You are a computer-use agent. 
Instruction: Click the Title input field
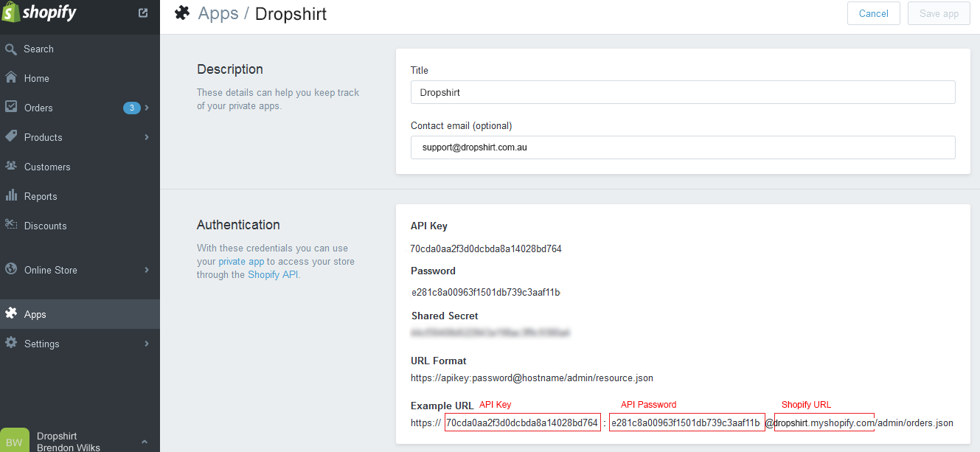click(x=683, y=92)
